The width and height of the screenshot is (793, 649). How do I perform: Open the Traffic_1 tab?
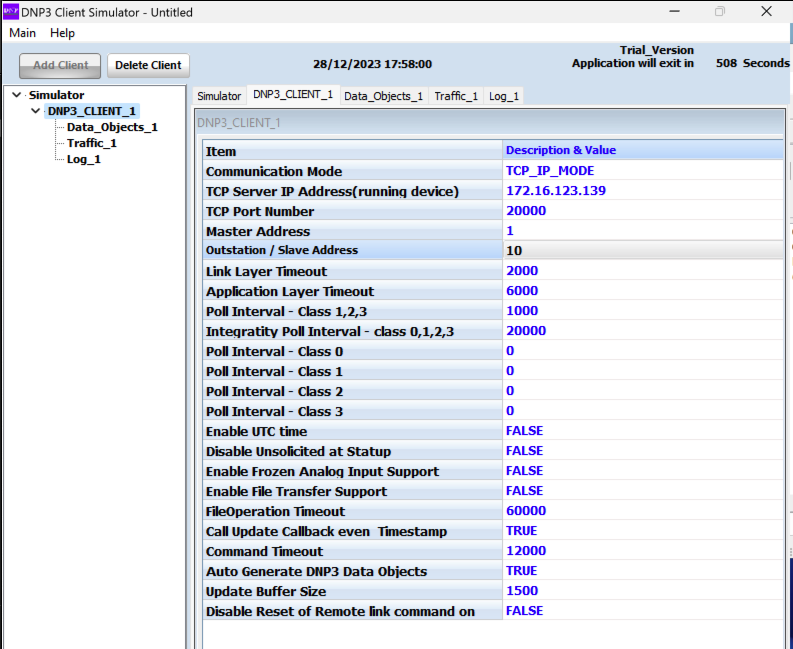click(456, 96)
